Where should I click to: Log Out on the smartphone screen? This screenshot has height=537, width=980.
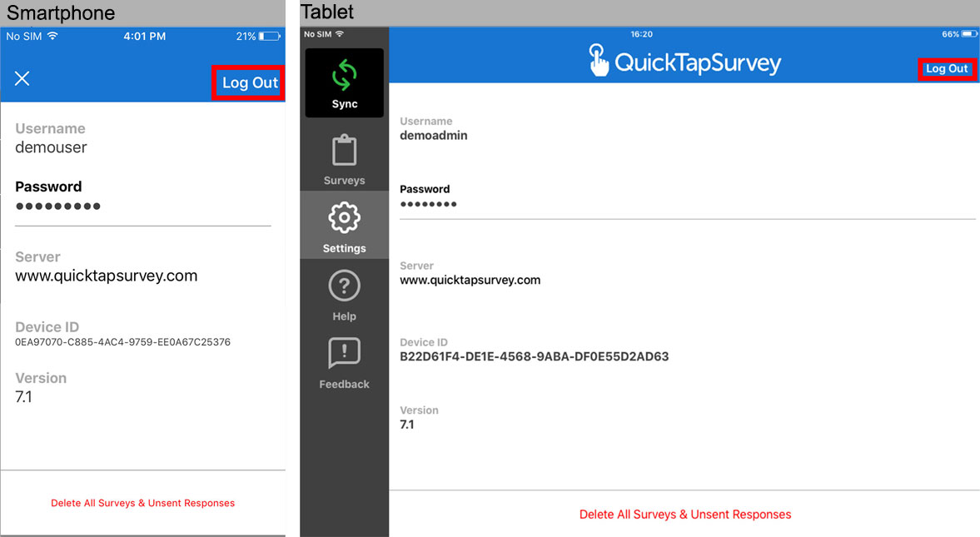point(250,82)
